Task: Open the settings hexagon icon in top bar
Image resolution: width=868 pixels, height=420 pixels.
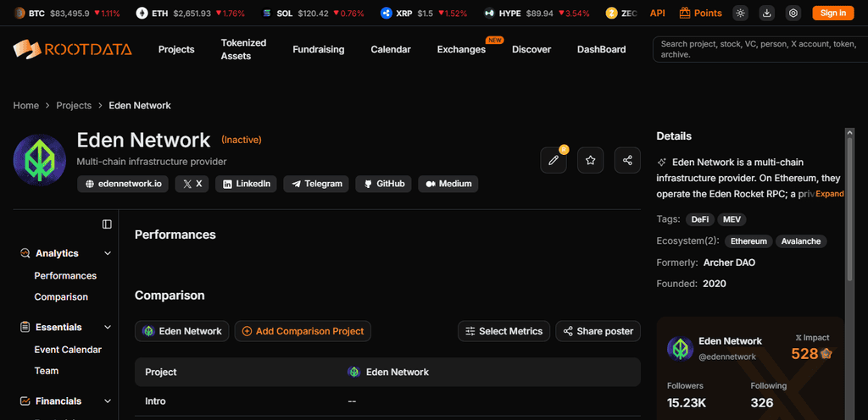Action: coord(793,14)
